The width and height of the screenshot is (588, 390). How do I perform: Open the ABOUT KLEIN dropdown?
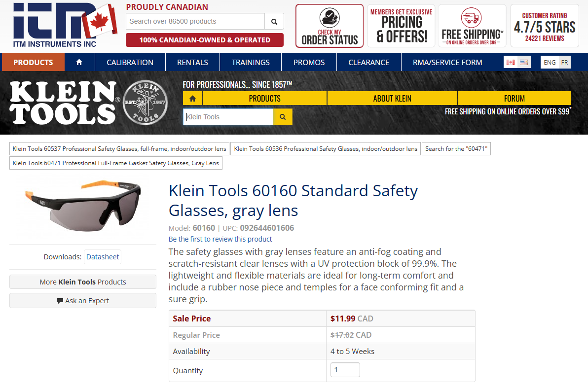pyautogui.click(x=392, y=98)
